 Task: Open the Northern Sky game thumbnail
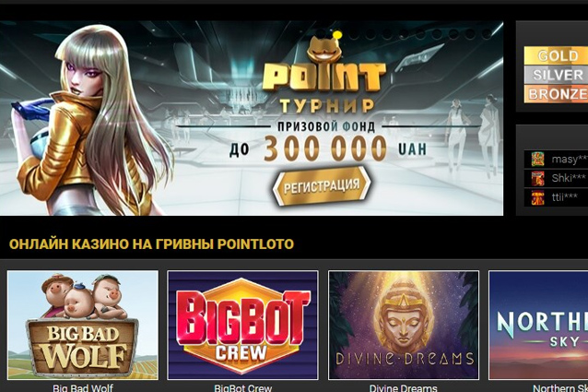(538, 325)
